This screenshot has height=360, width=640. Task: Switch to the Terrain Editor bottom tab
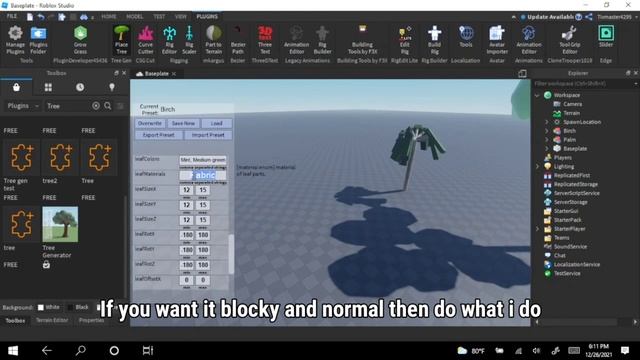coord(52,320)
